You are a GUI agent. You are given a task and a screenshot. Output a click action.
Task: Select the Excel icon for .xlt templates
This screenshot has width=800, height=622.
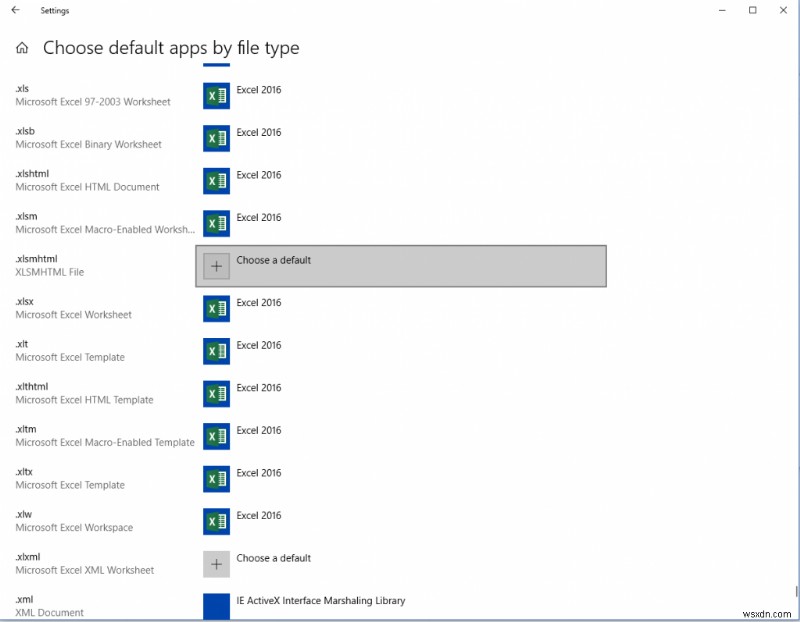(216, 351)
